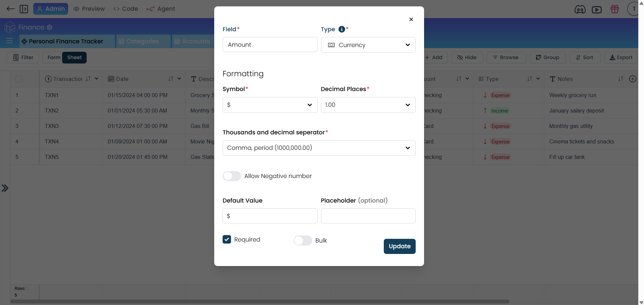Open Thousands and decimal separator dropdown
This screenshot has width=644, height=305.
tap(319, 148)
